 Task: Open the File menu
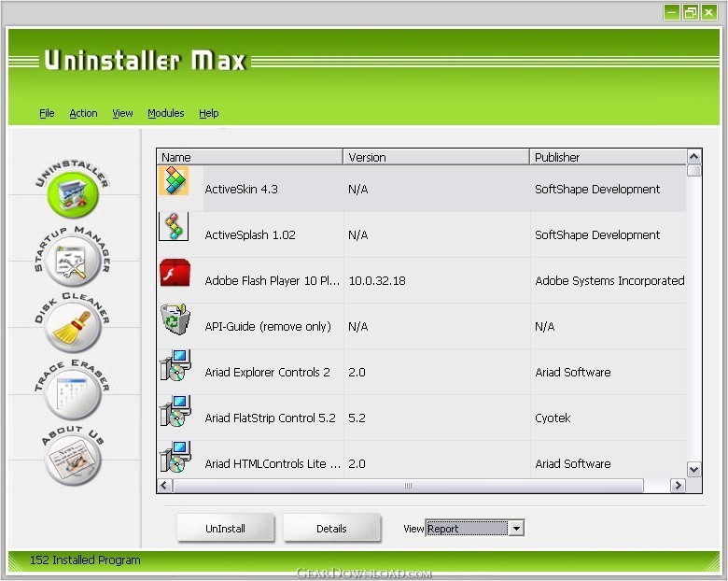[47, 113]
